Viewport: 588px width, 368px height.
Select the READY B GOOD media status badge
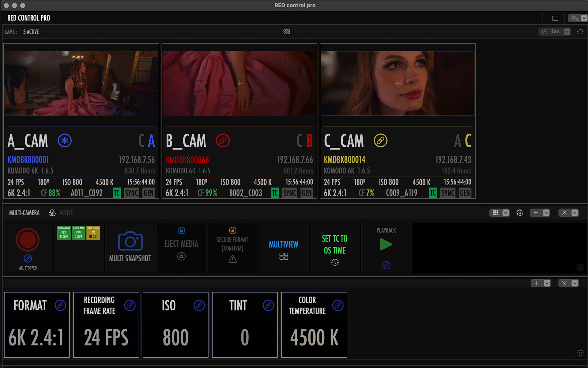tap(78, 233)
